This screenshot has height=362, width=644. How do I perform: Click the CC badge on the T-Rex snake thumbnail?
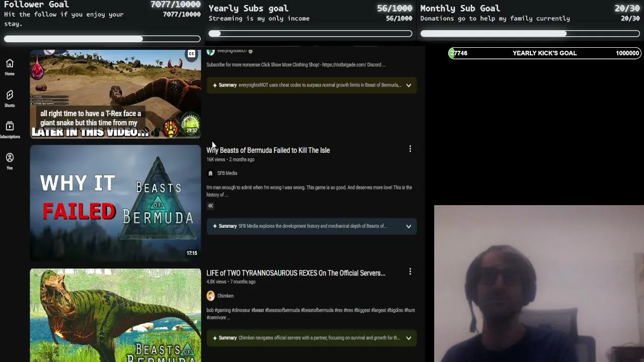(191, 54)
